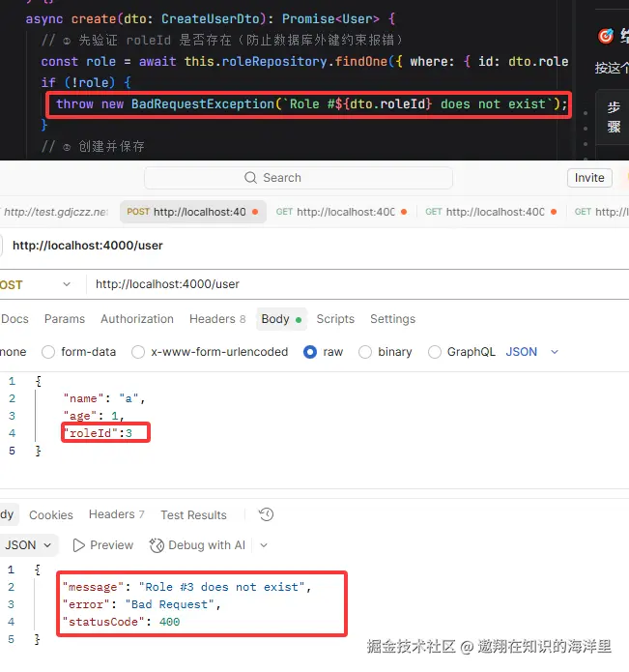Open the response JSON format dropdown
The image size is (629, 672).
click(28, 545)
